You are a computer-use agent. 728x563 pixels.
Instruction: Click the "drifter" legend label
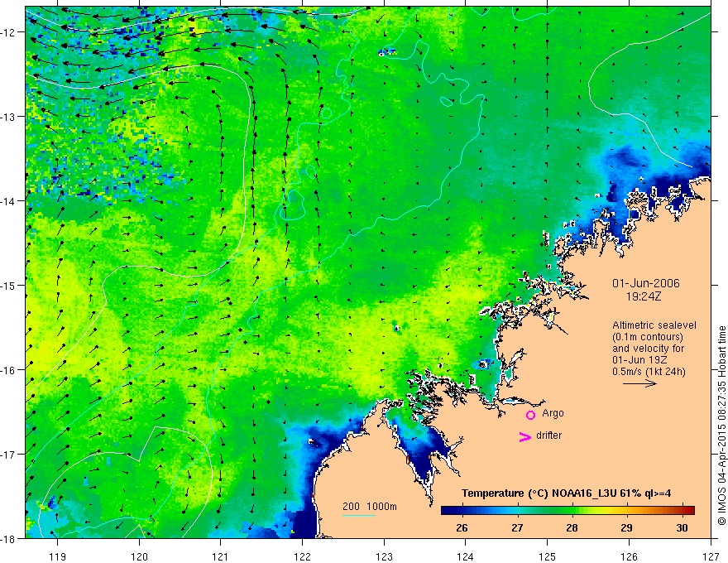click(548, 435)
